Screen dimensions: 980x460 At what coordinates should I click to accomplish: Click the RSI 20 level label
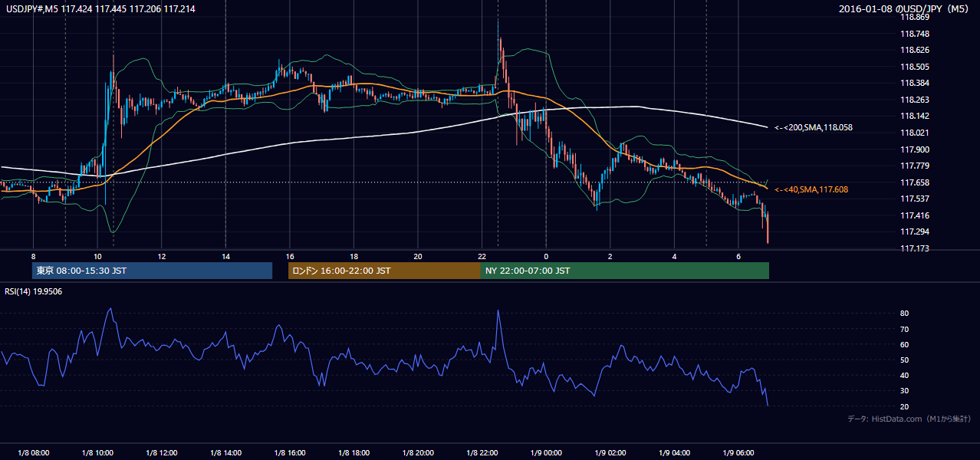point(905,406)
